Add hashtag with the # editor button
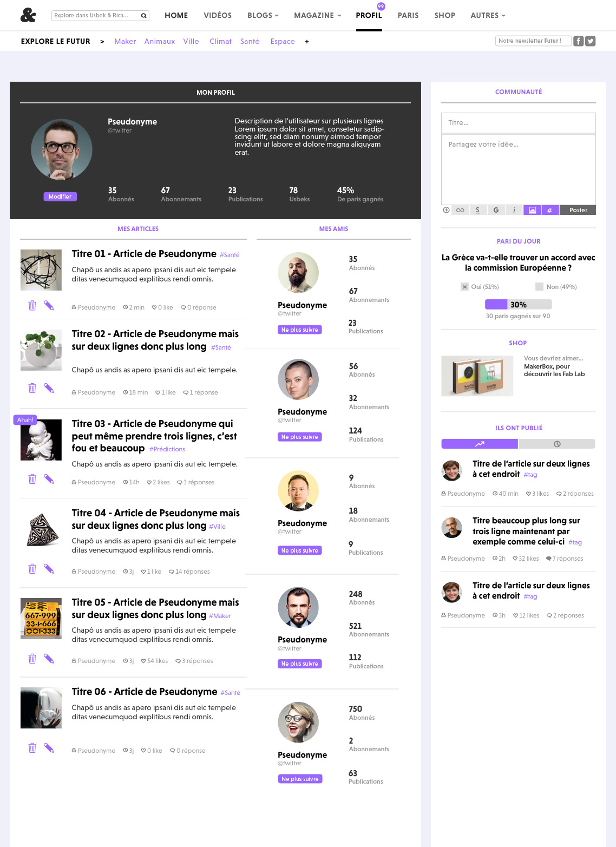This screenshot has height=847, width=616. tap(549, 210)
